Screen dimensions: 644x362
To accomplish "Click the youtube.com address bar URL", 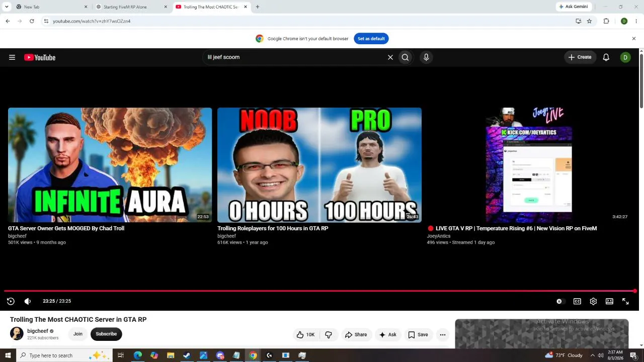I will point(92,21).
